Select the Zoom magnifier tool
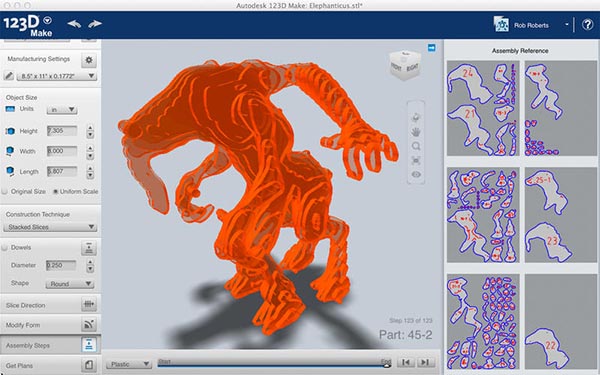The width and height of the screenshot is (600, 375). tap(416, 146)
